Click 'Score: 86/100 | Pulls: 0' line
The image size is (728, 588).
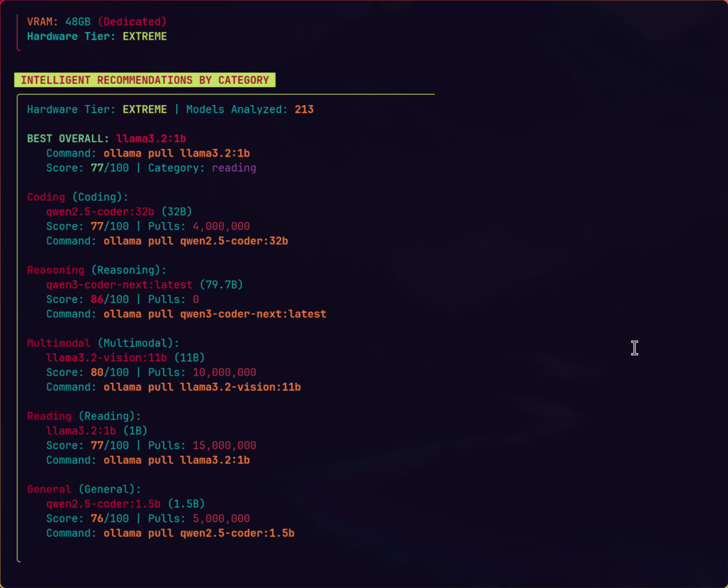point(122,299)
